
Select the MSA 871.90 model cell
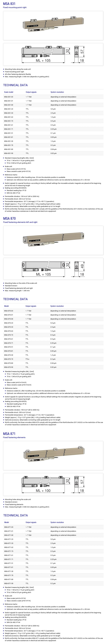tap(9, 583)
